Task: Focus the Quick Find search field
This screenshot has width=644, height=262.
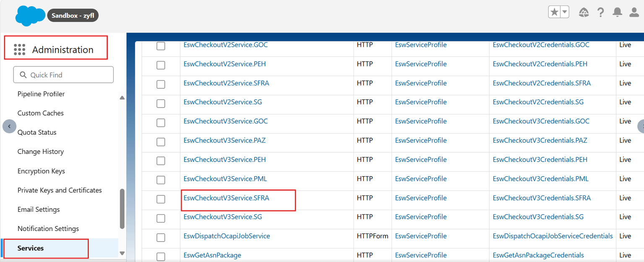Action: click(63, 74)
